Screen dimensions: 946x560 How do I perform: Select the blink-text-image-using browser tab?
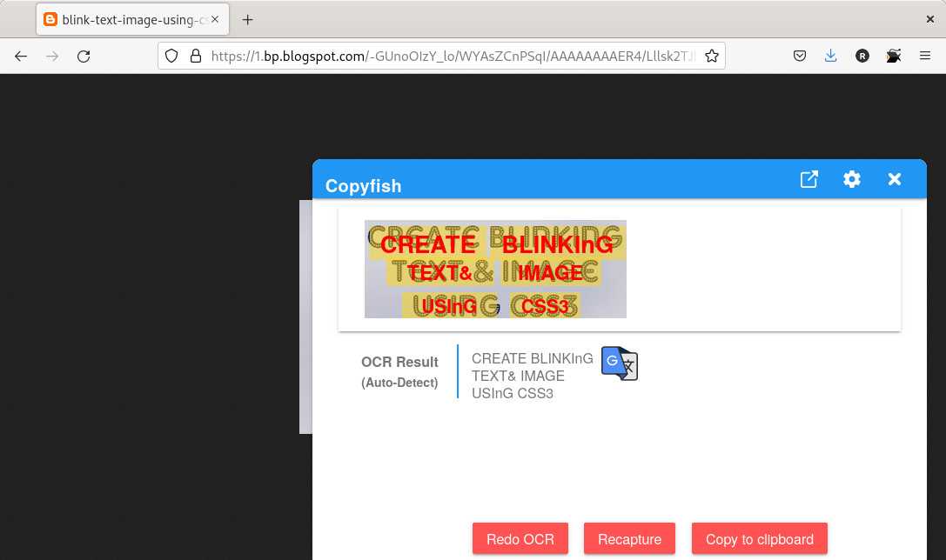[x=132, y=19]
